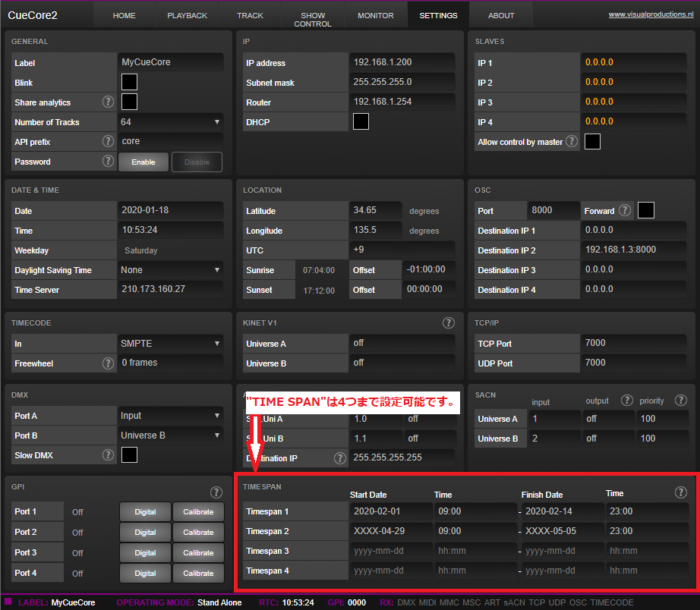Open the MONITOR tab
Image resolution: width=700 pixels, height=610 pixels.
click(x=376, y=16)
